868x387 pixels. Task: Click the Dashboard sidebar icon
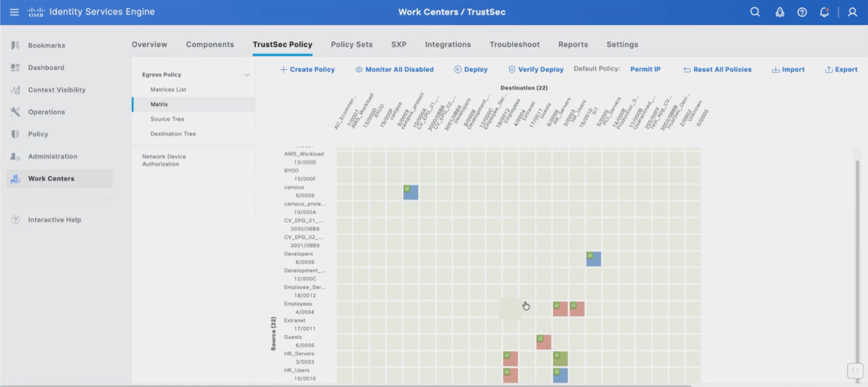coord(15,67)
